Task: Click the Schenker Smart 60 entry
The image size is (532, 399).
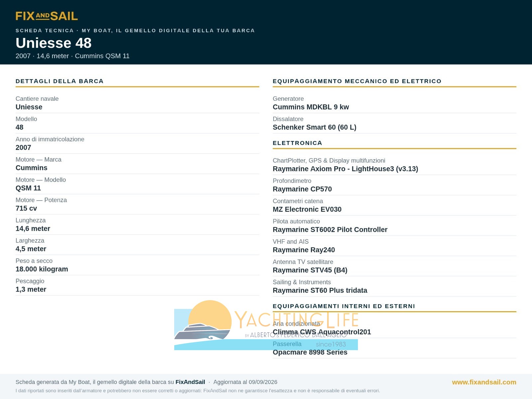Action: [314, 127]
